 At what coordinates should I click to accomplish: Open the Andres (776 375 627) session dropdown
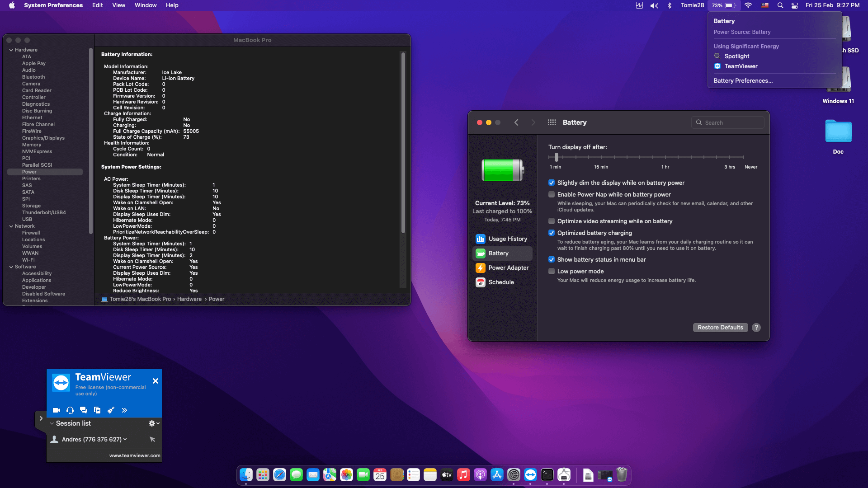(125, 439)
